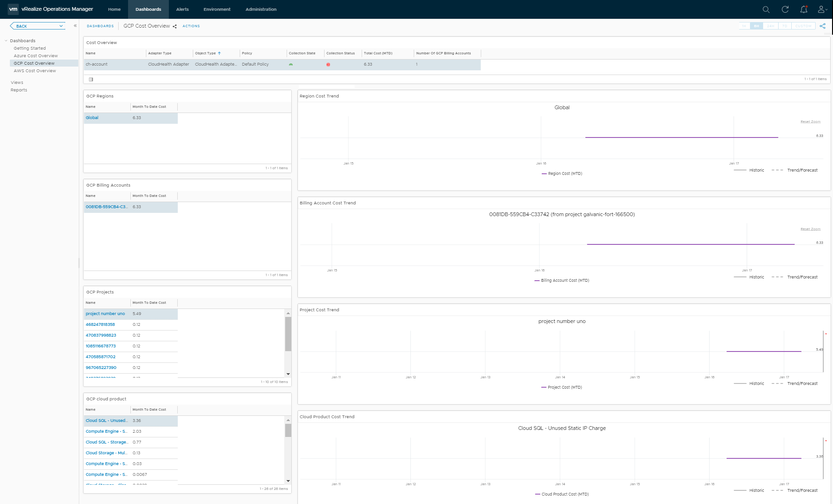Collapse the left navigation pane
833x504 pixels.
pyautogui.click(x=75, y=26)
